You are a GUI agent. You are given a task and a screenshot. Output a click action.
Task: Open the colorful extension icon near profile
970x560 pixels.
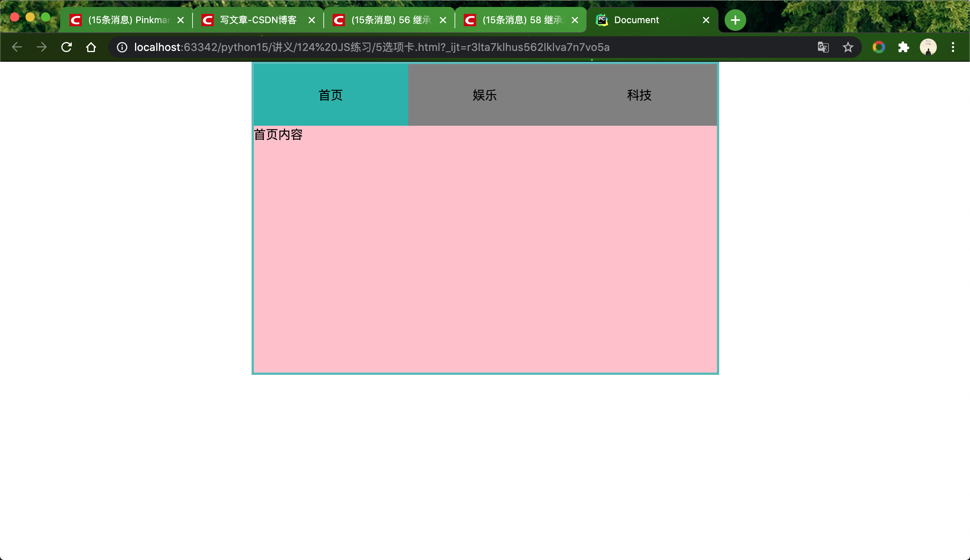[x=878, y=47]
